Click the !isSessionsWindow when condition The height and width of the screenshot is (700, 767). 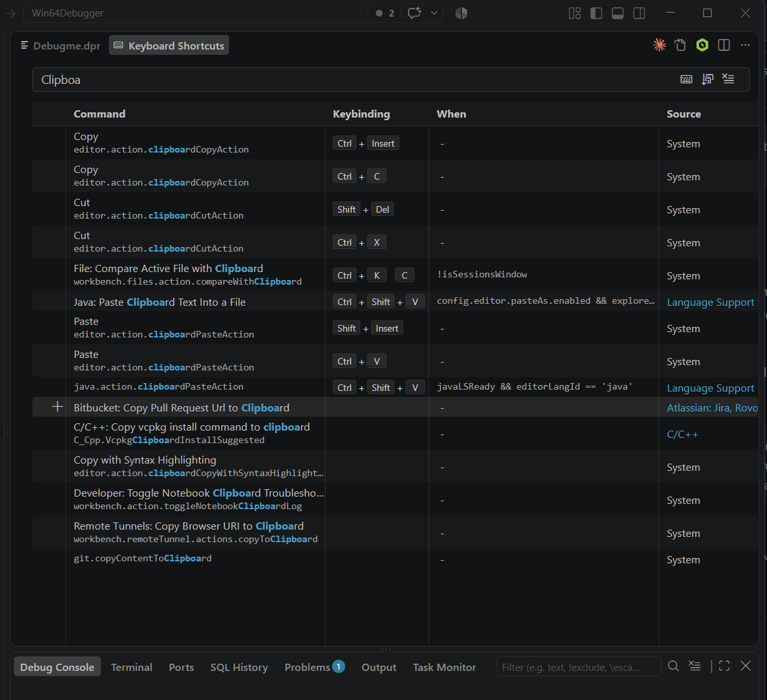coord(482,275)
